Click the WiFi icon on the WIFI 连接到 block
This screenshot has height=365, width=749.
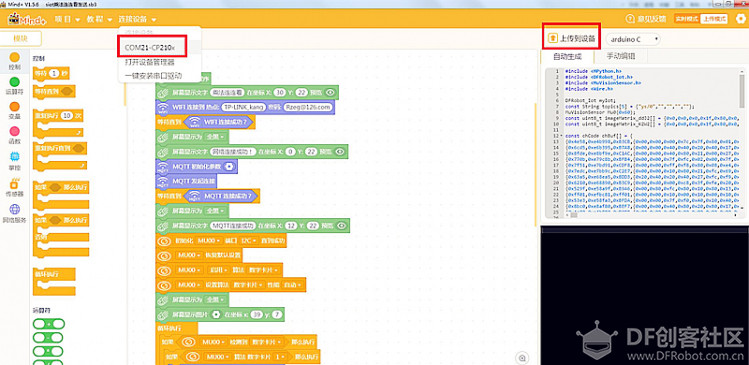[163, 107]
